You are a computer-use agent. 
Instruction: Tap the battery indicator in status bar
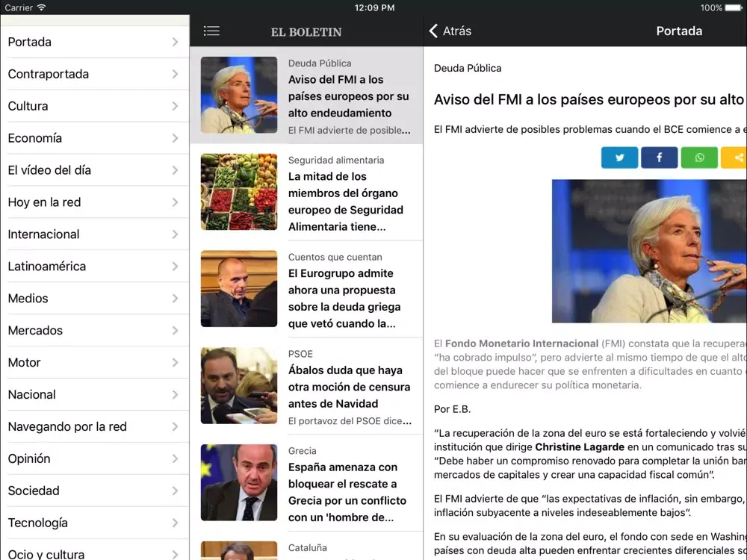tap(734, 7)
